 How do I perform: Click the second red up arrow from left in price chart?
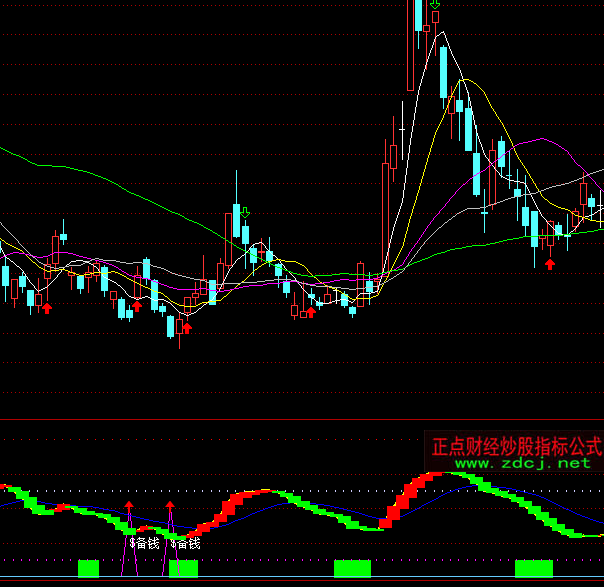[x=137, y=306]
